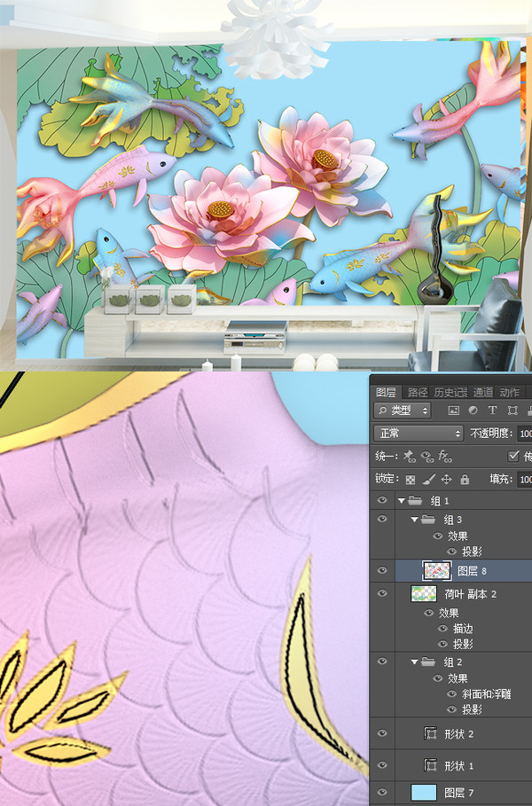This screenshot has height=806, width=532.
Task: Click the 组 2 folder icon
Action: [x=428, y=661]
